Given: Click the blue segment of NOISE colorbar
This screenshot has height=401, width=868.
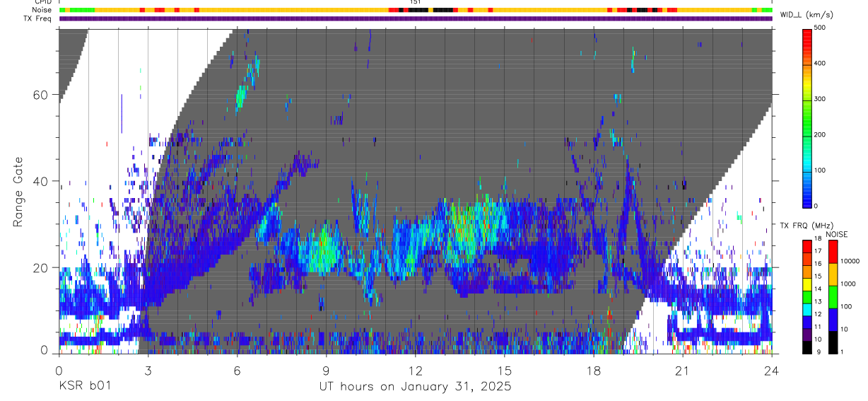Looking at the screenshot, I should tap(833, 318).
